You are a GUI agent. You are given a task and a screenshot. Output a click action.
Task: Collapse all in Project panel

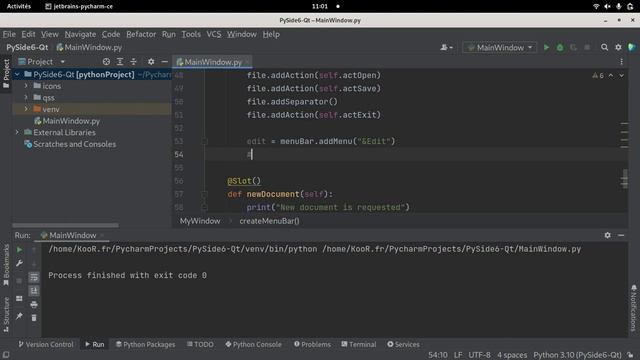click(133, 62)
